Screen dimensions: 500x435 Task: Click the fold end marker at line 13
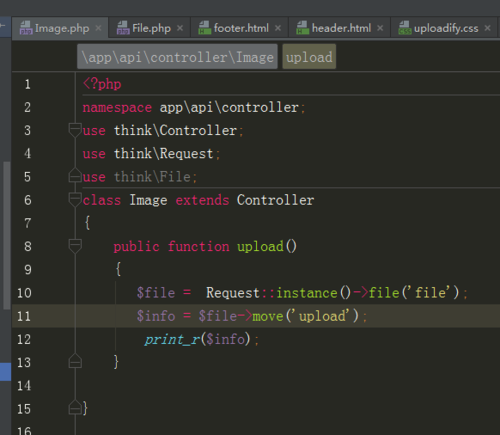click(x=75, y=361)
